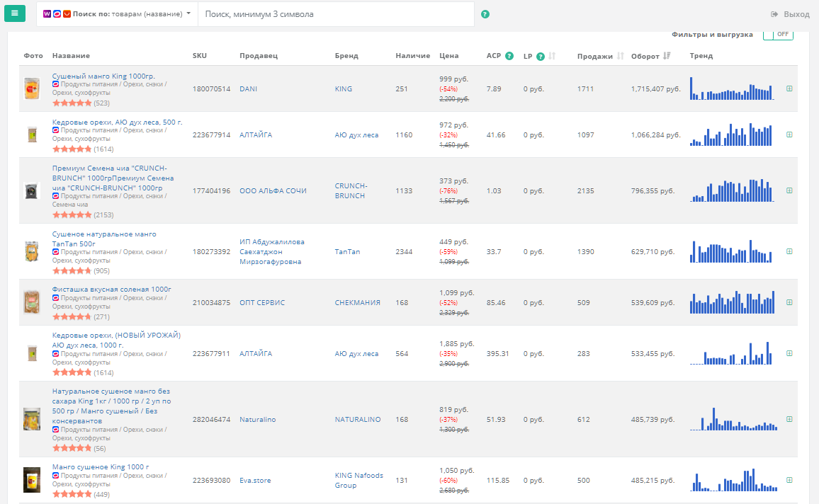
Task: Click trend chart for Сушеный манго King
Action: pos(731,88)
